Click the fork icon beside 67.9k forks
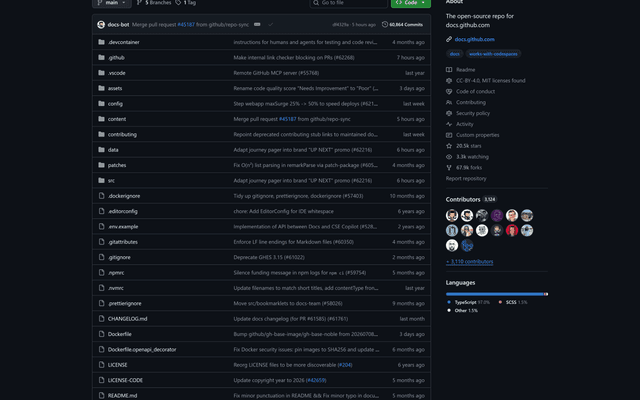This screenshot has width=640, height=400. pyautogui.click(x=449, y=168)
